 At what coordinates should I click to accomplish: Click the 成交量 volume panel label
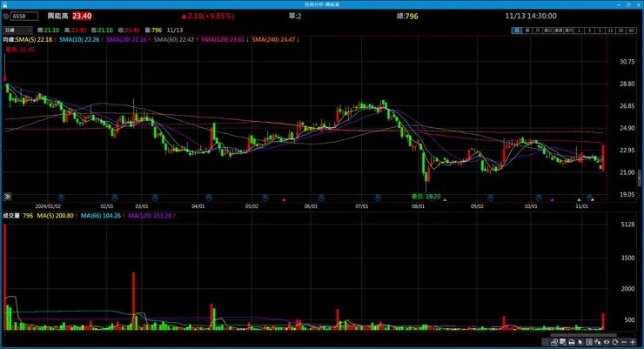click(11, 216)
